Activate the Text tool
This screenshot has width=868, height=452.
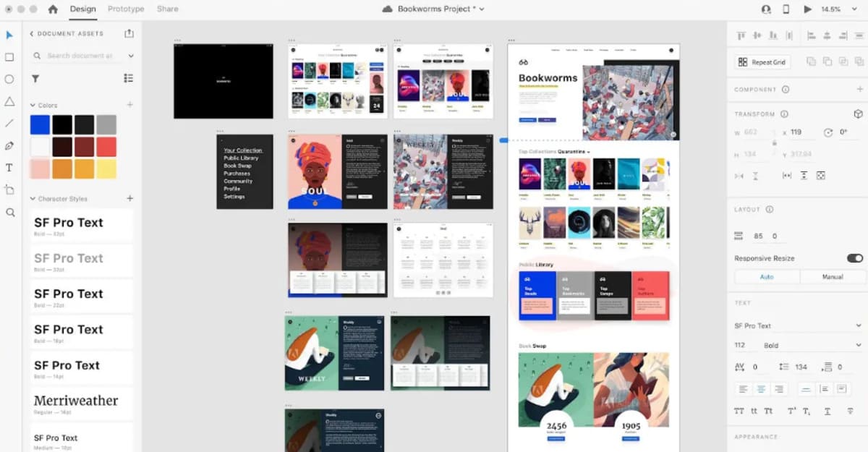(x=9, y=168)
